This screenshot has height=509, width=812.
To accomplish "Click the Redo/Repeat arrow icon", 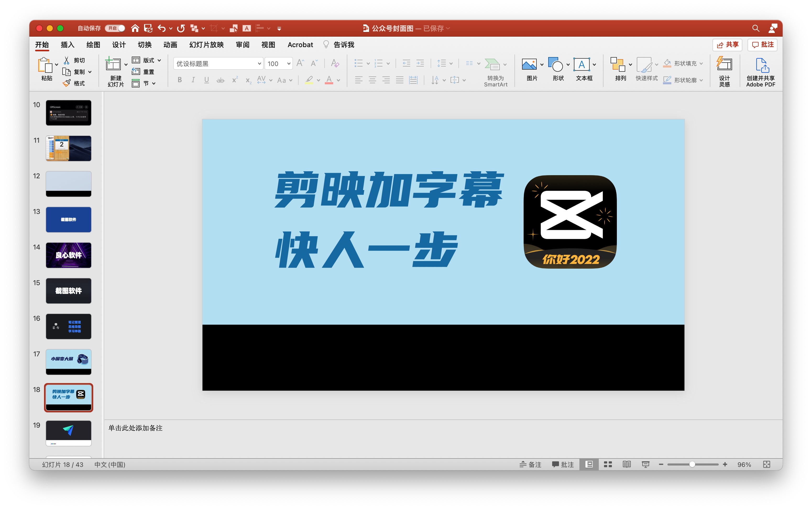I will coord(181,28).
